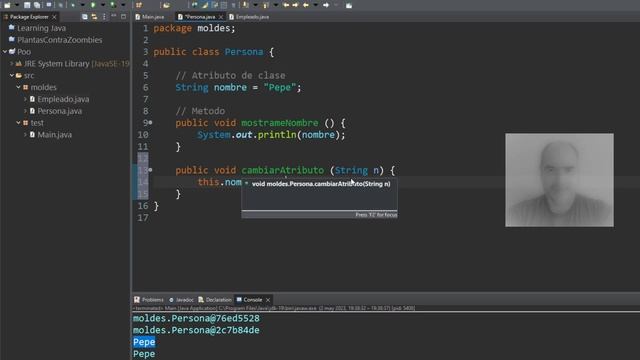
Task: Click the cambiarAtributo tooltip signature text
Action: [x=321, y=184]
